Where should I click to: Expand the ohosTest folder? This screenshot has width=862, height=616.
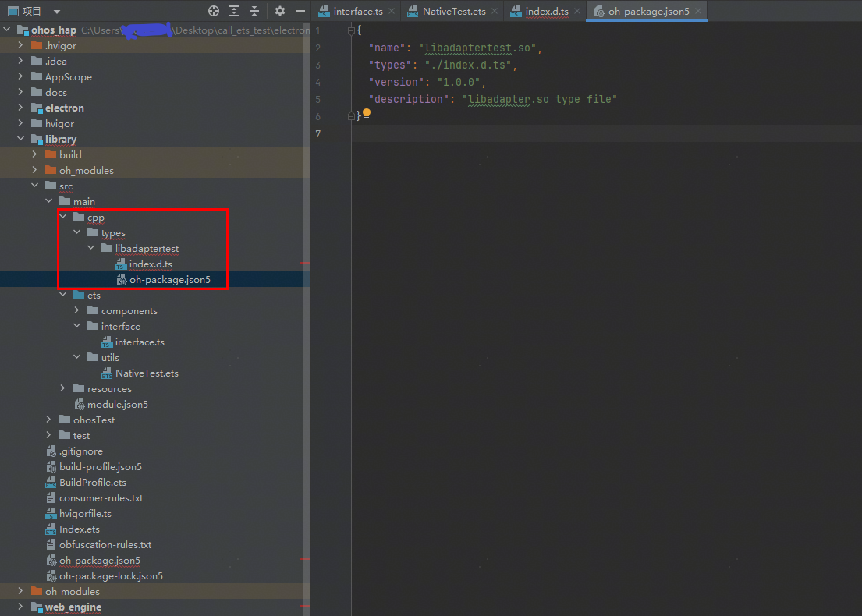(x=49, y=420)
